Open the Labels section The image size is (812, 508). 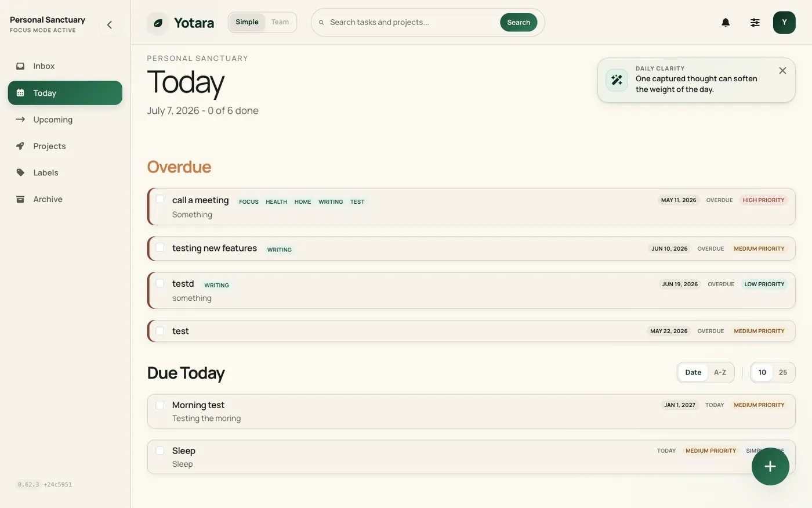(x=65, y=173)
